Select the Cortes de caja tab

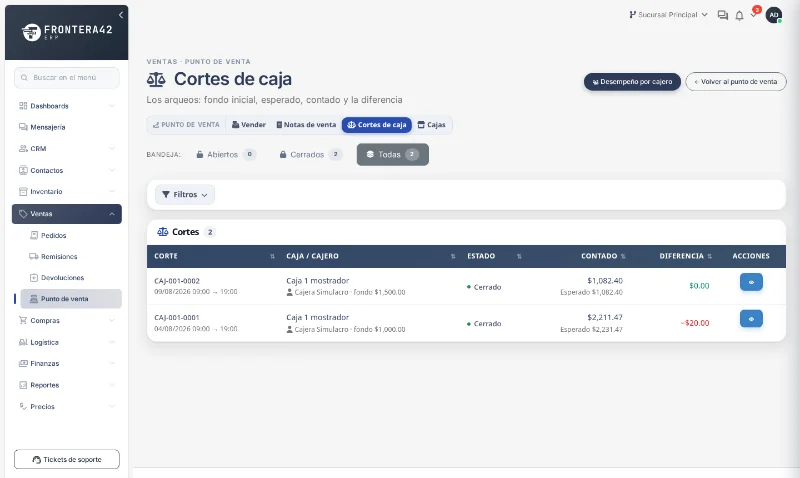(377, 124)
